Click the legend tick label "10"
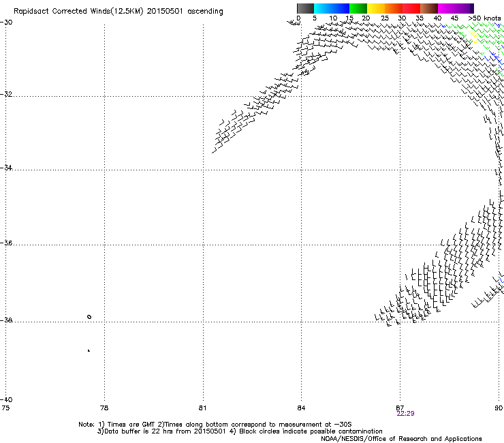Viewport: 504px width, 443px height. tap(333, 18)
